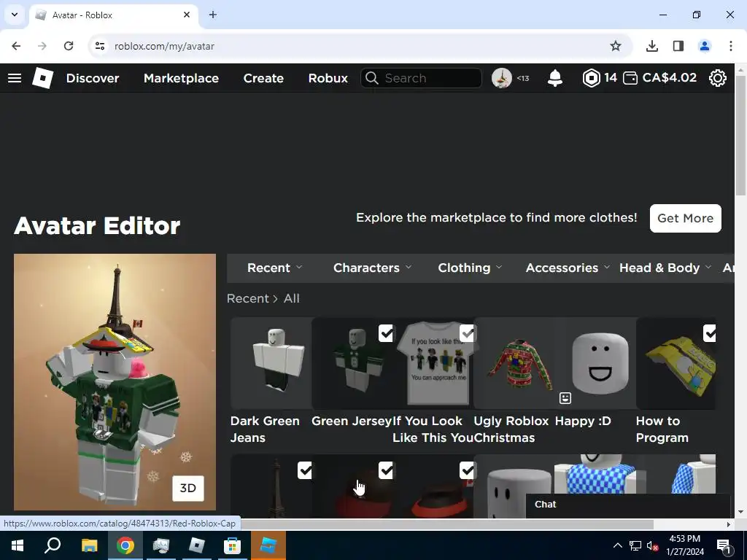
Task: Reload the page
Action: tap(69, 46)
